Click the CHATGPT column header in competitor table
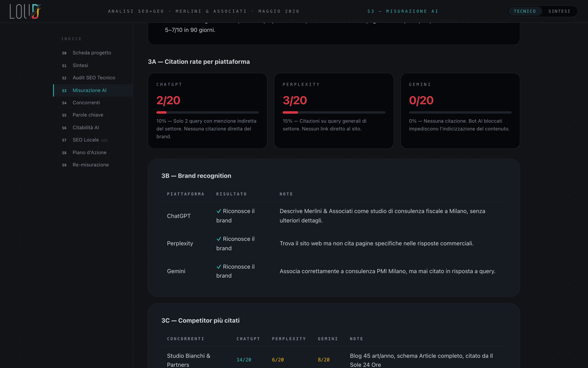Viewport: 588px width, 368px height. pyautogui.click(x=248, y=339)
